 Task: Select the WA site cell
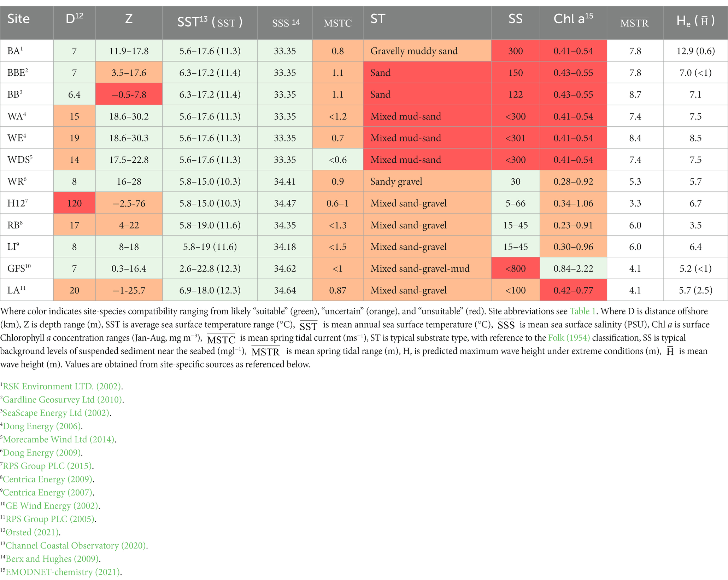tap(27, 116)
